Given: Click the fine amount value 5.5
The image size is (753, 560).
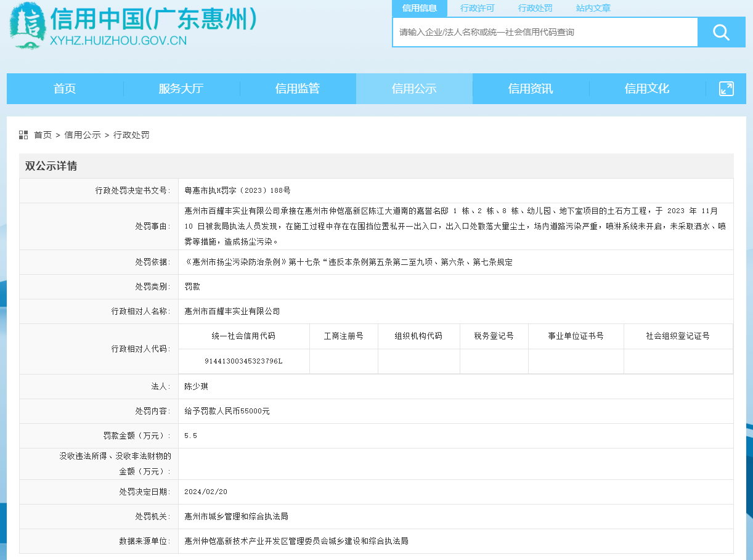Looking at the screenshot, I should 190,436.
